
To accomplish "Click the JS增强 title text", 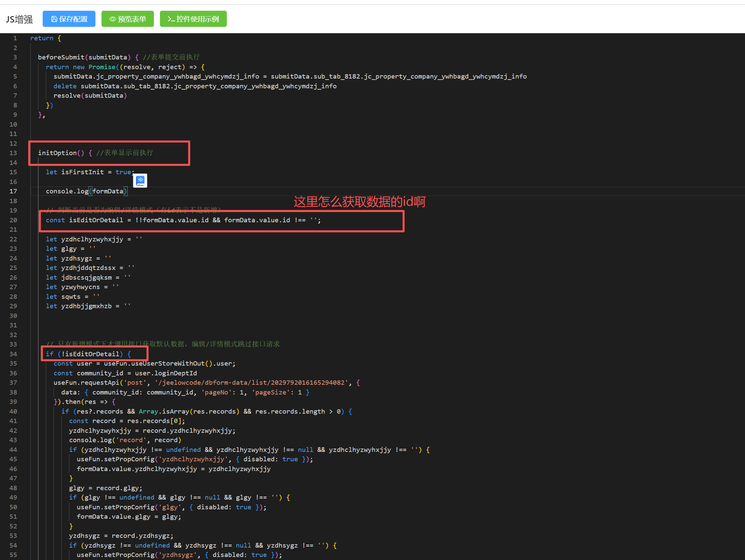I will pyautogui.click(x=19, y=19).
